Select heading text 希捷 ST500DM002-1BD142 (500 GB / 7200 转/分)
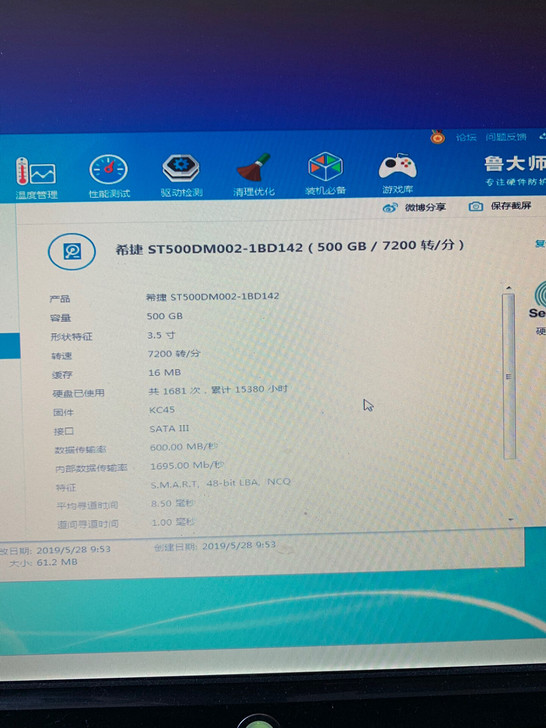The width and height of the screenshot is (546, 728). click(290, 247)
